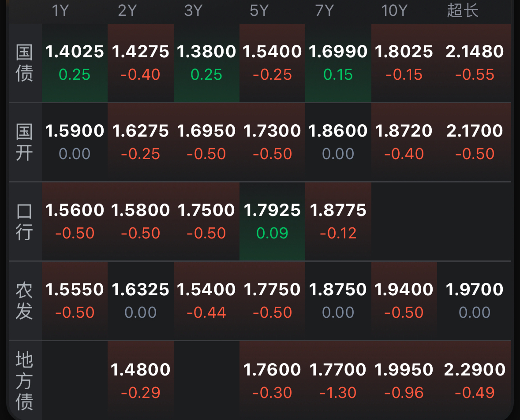This screenshot has width=520, height=420.
Task: Click 口行 7Y cell showing 1.8775
Action: [338, 221]
